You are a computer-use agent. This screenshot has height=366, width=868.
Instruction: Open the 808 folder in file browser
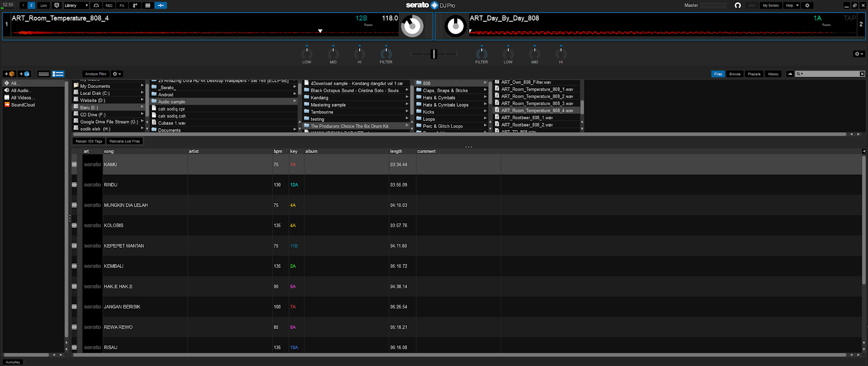[451, 84]
